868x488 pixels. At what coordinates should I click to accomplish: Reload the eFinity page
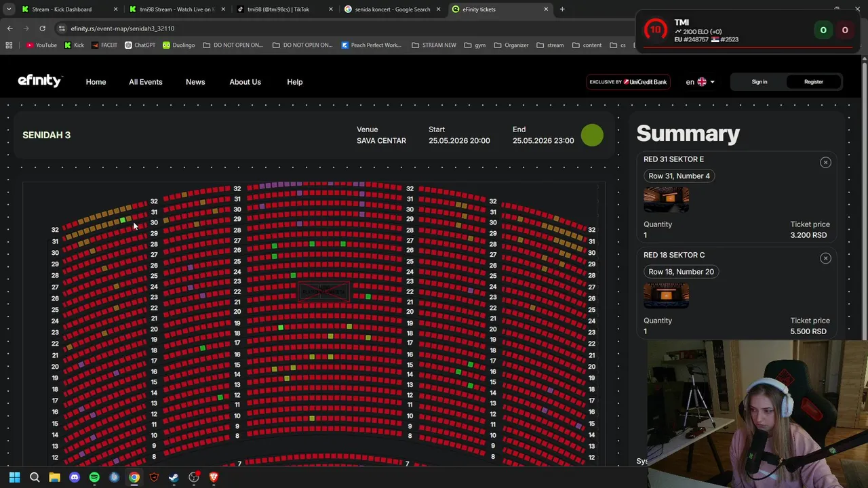(42, 28)
